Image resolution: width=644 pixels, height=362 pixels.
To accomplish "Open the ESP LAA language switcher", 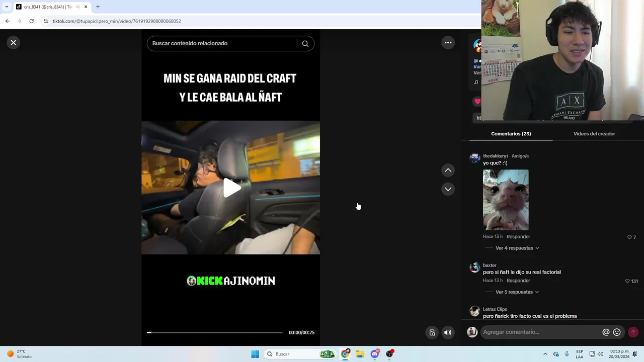I will (580, 354).
